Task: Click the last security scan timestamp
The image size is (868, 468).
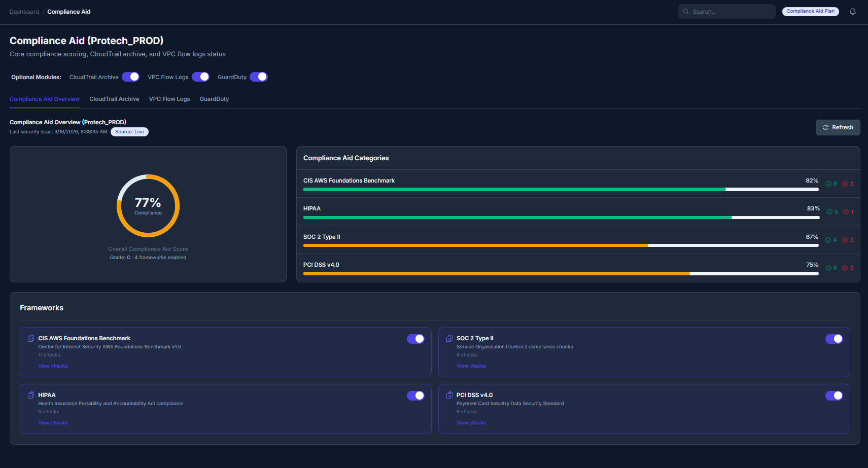Action: (x=58, y=132)
